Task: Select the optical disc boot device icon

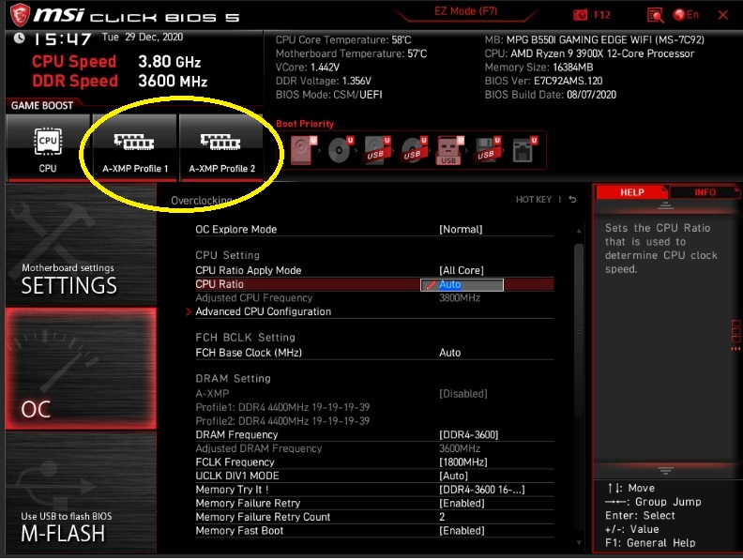Action: pyautogui.click(x=341, y=150)
